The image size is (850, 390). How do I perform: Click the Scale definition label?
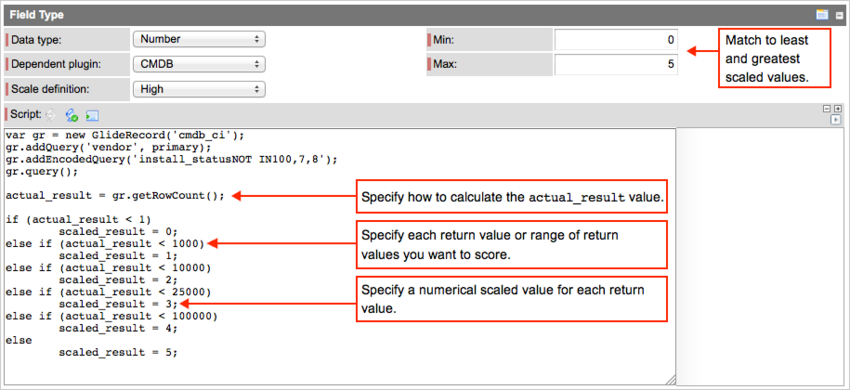click(x=49, y=89)
